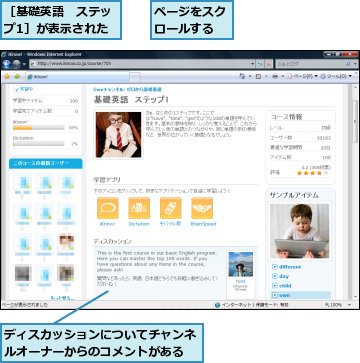
Task: Launch the BrainSpeed app icon
Action: (x=202, y=208)
